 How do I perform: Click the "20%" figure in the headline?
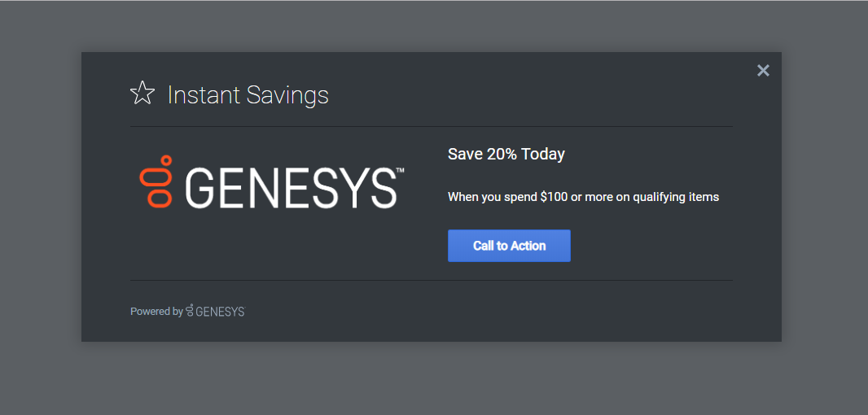[502, 154]
